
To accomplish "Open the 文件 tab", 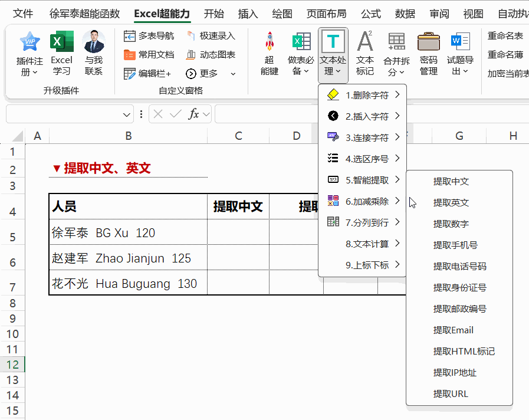I will tap(23, 14).
